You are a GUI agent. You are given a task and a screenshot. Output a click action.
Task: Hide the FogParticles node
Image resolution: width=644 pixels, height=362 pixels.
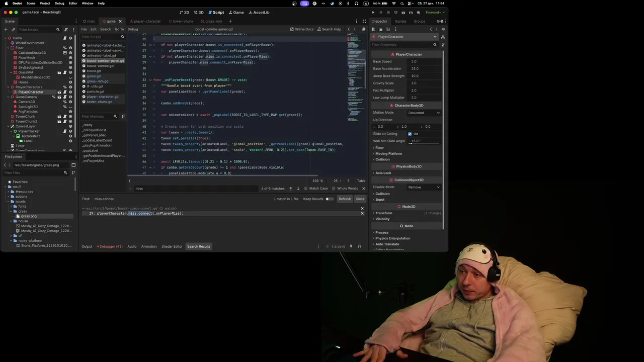[70, 112]
